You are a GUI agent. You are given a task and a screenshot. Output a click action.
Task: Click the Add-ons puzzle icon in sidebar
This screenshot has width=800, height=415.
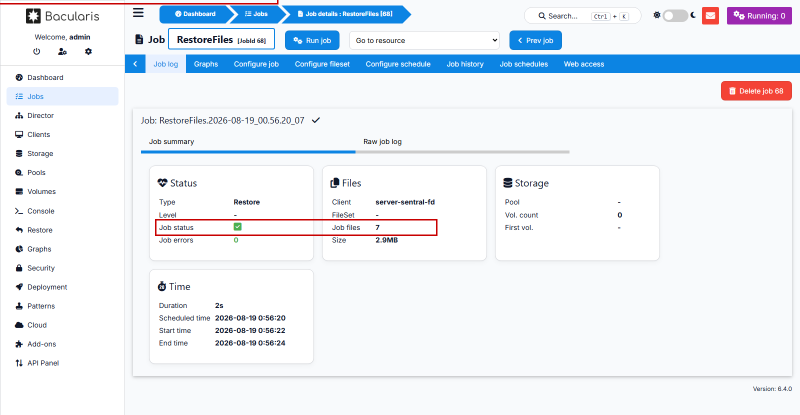tap(19, 344)
